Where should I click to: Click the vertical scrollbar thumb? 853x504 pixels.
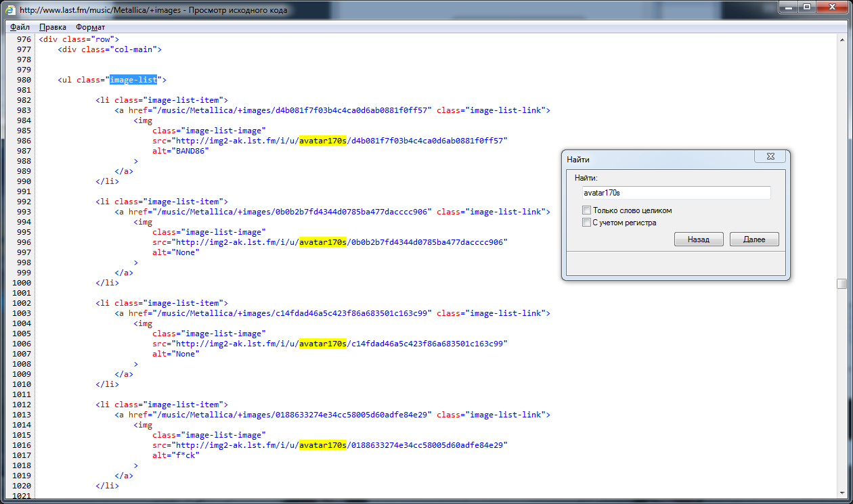point(841,283)
